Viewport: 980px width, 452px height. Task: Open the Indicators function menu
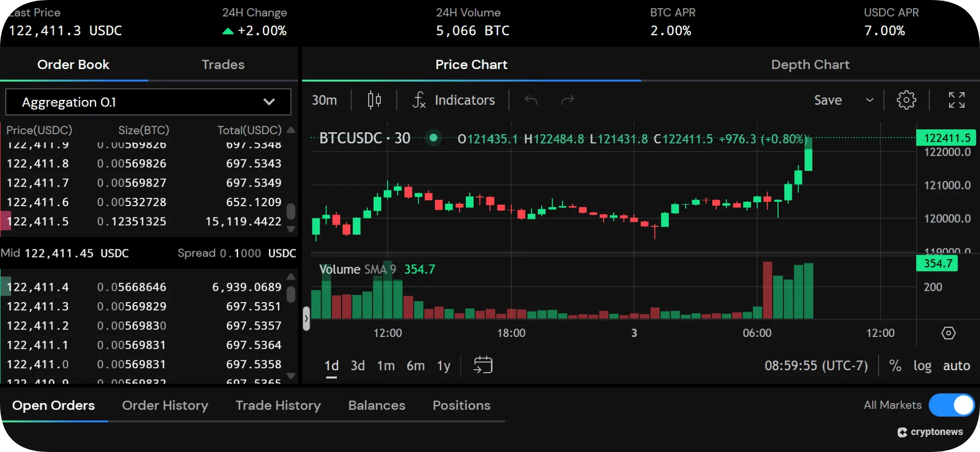(x=454, y=100)
